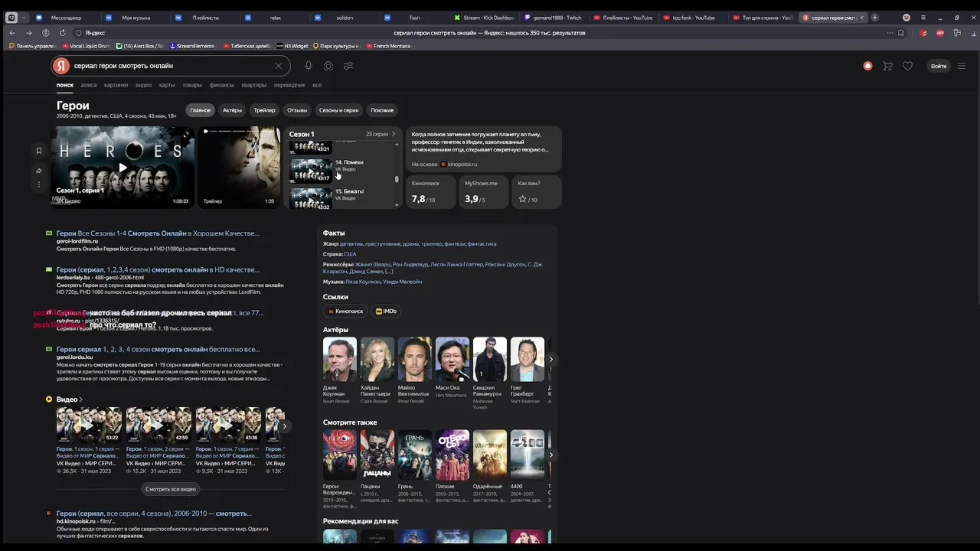
Task: Switch to карты search tab
Action: click(167, 85)
